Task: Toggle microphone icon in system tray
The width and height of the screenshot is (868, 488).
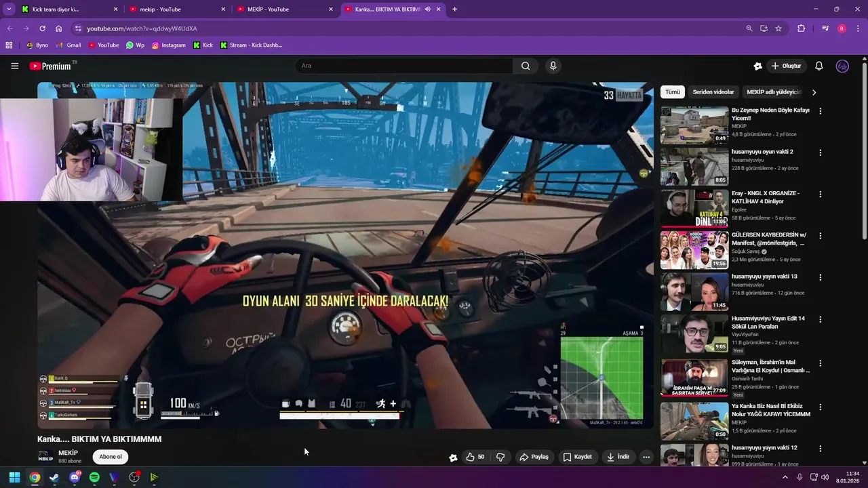Action: (800, 477)
